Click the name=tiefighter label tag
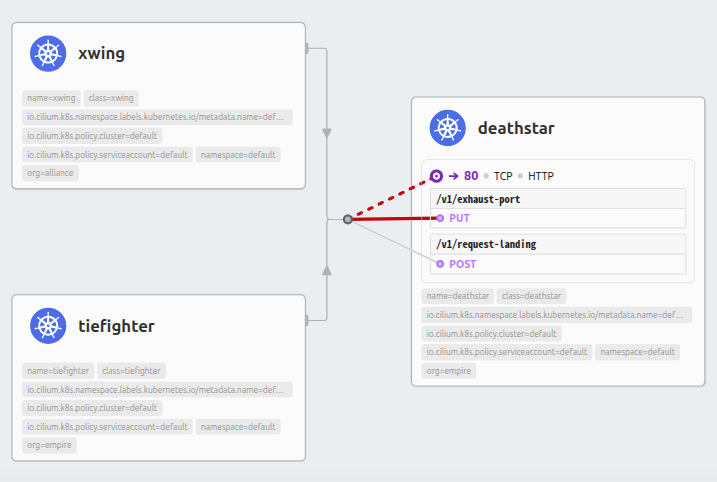 tap(58, 370)
